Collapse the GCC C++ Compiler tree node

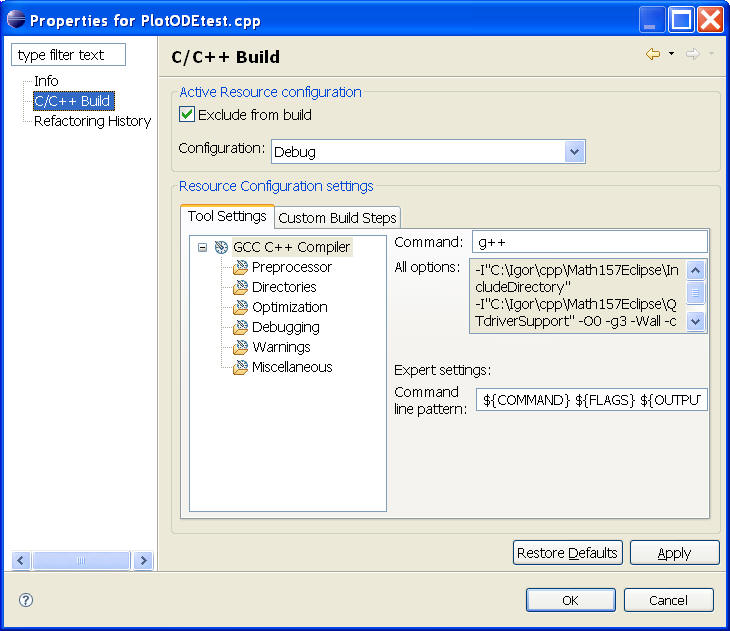tap(202, 247)
